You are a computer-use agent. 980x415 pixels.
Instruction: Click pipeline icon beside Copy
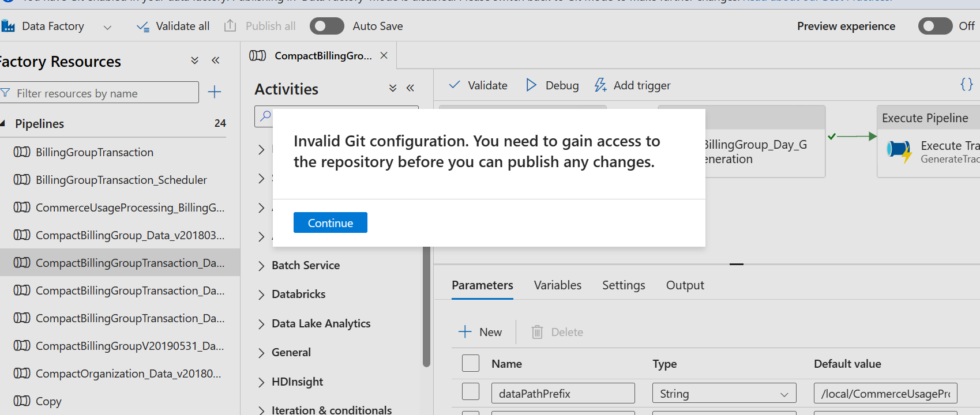(x=22, y=401)
